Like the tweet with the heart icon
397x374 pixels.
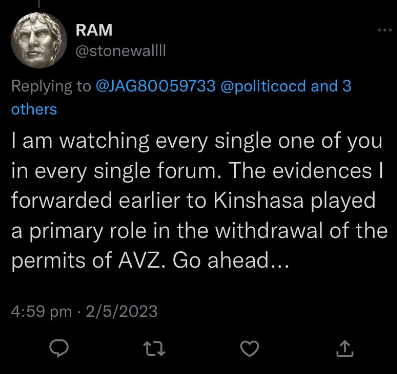pyautogui.click(x=250, y=349)
